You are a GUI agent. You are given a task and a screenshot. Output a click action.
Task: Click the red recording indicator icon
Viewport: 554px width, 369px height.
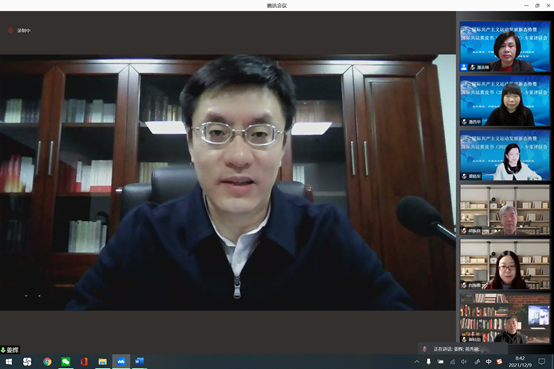coord(11,30)
